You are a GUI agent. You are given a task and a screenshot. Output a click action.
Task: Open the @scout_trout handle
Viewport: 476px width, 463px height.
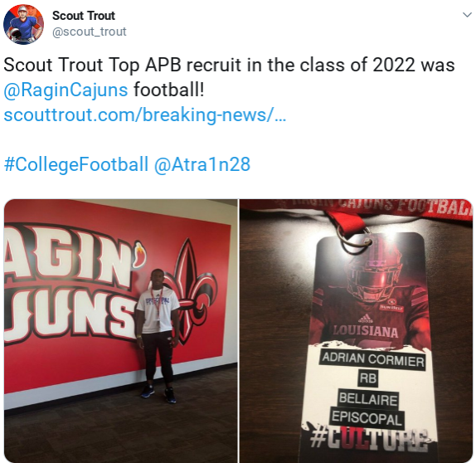[x=90, y=32]
